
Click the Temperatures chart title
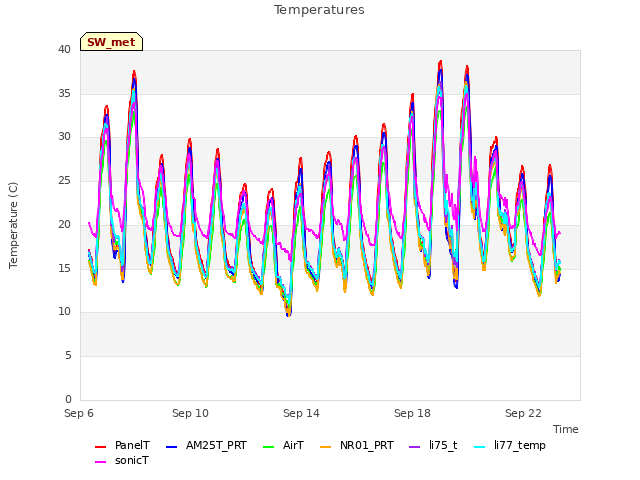(x=319, y=10)
